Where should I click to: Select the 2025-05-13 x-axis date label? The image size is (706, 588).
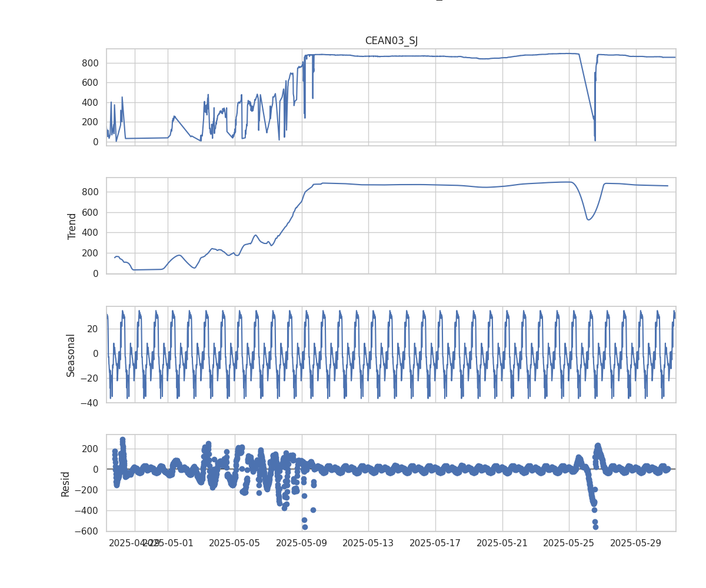point(368,543)
